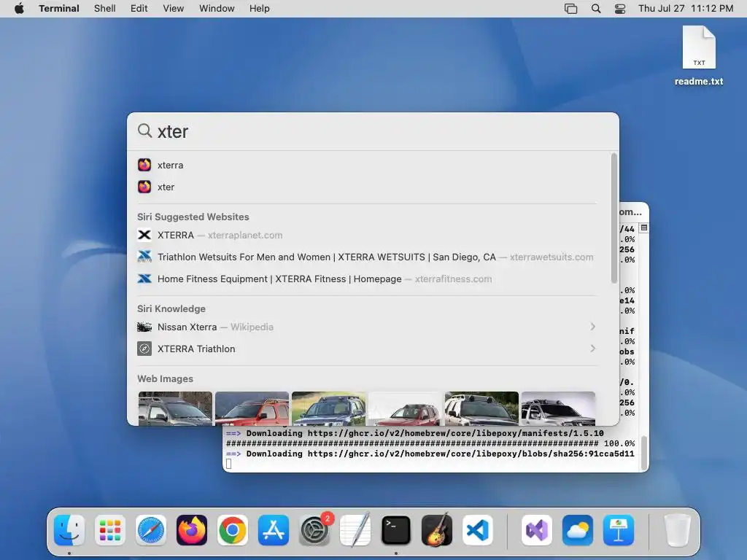Viewport: 747px width, 560px height.
Task: Click the xterrawetsuits.com blue favicon
Action: pos(144,257)
